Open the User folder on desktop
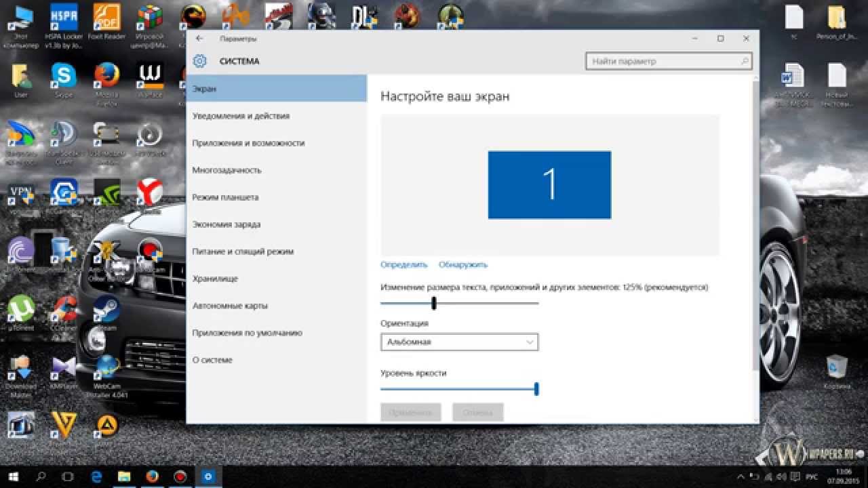This screenshot has width=868, height=488. [x=21, y=81]
